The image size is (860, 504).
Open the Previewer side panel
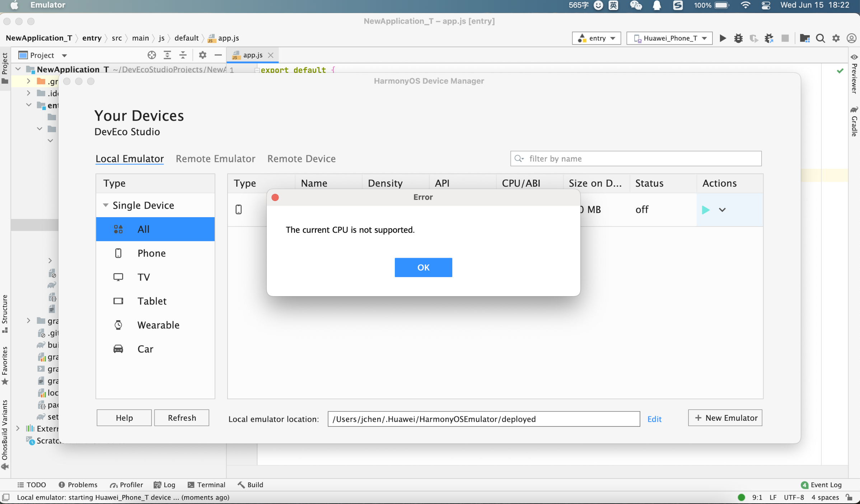coord(854,74)
